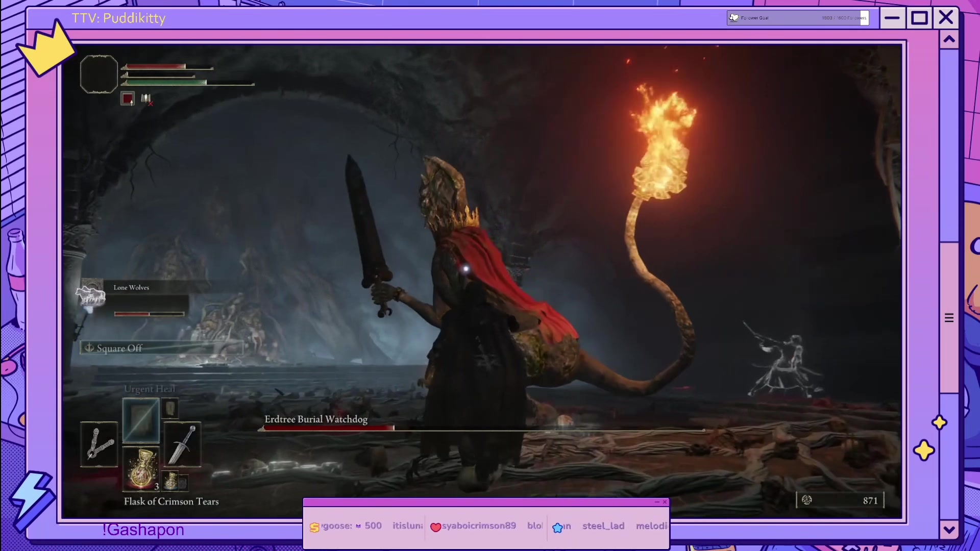This screenshot has width=980, height=551.
Task: Click the player's green stamina bar
Action: coord(188,83)
